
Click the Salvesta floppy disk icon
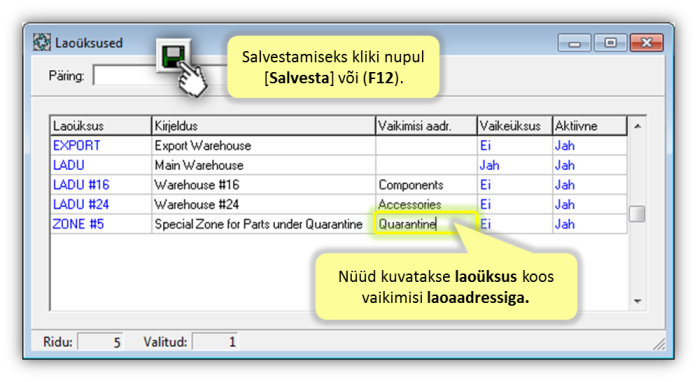173,56
